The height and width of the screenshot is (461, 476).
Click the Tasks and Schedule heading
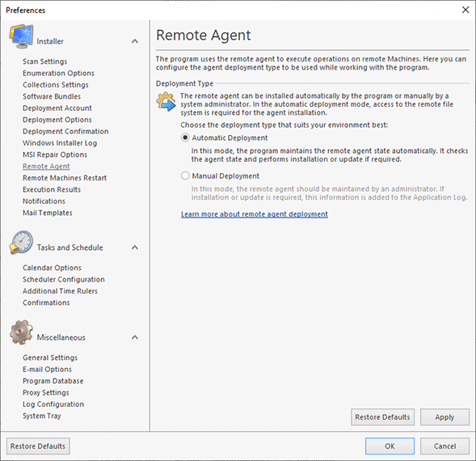(70, 247)
